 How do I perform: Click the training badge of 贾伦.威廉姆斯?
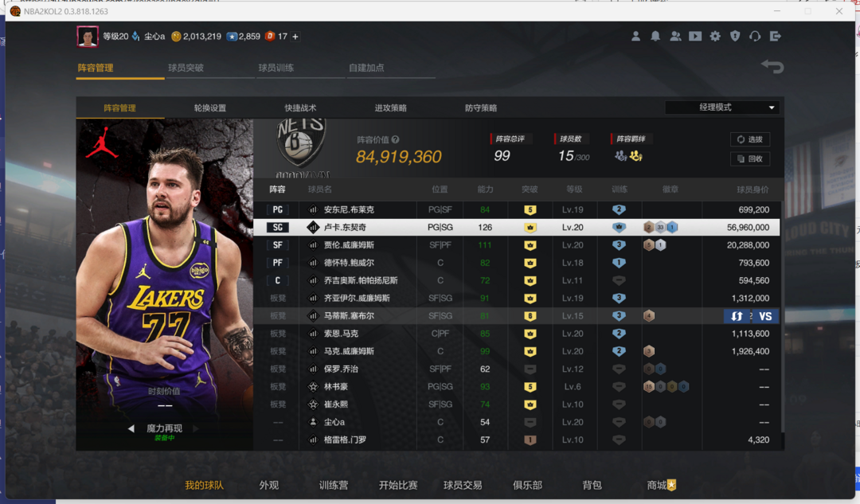tap(619, 245)
